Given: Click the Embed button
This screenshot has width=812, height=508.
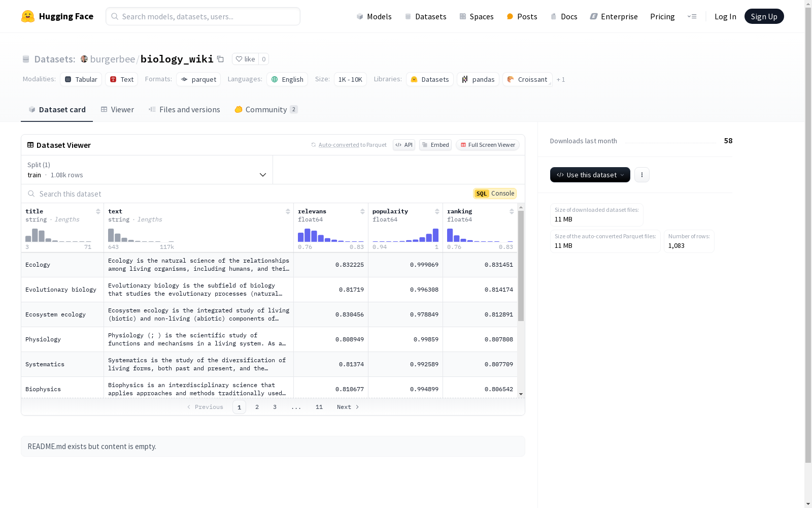Looking at the screenshot, I should [435, 145].
